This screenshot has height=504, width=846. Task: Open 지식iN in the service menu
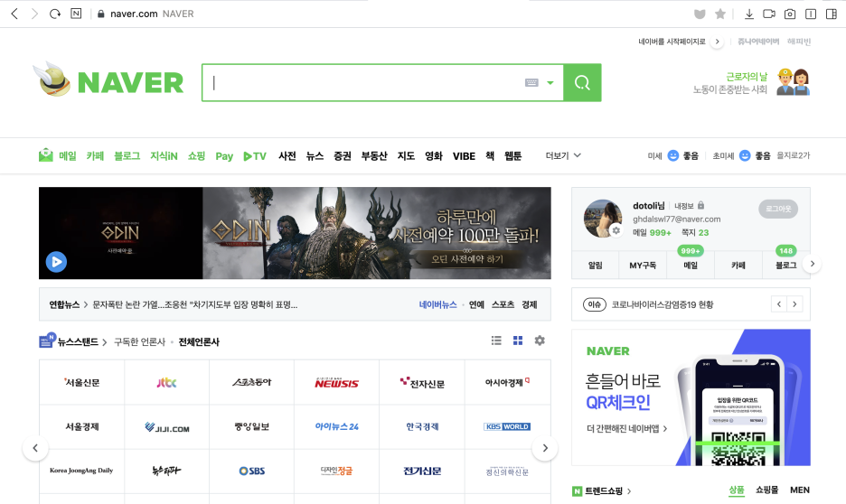click(164, 155)
